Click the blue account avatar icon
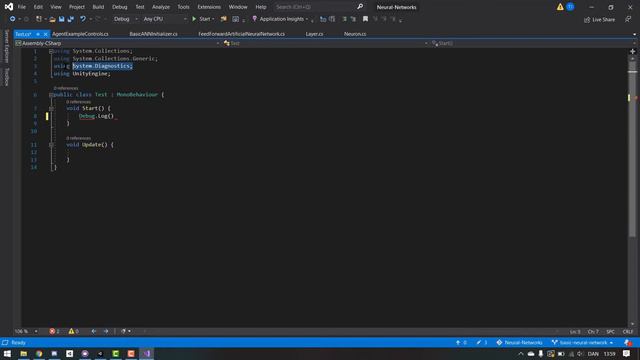 coord(570,7)
